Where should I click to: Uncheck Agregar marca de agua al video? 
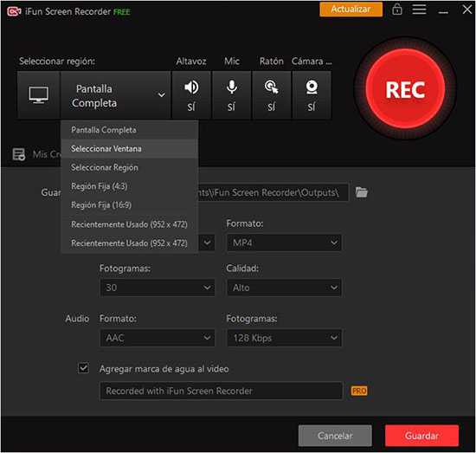83,368
